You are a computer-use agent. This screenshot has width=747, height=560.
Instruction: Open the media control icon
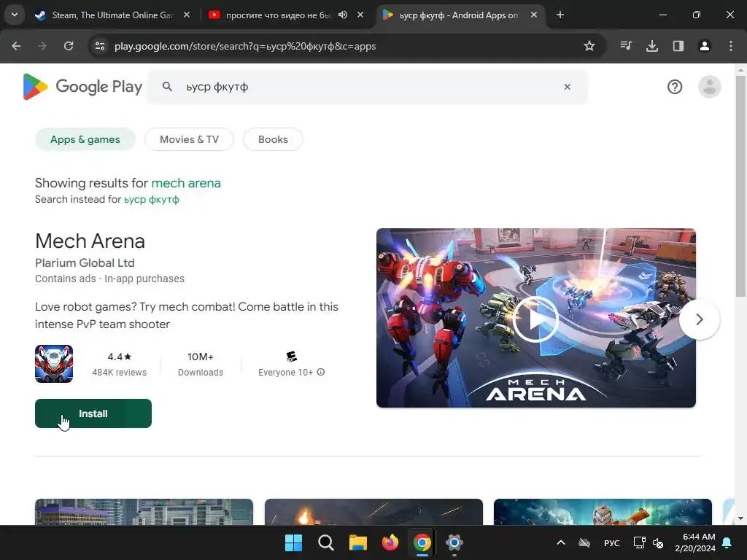[x=626, y=46]
